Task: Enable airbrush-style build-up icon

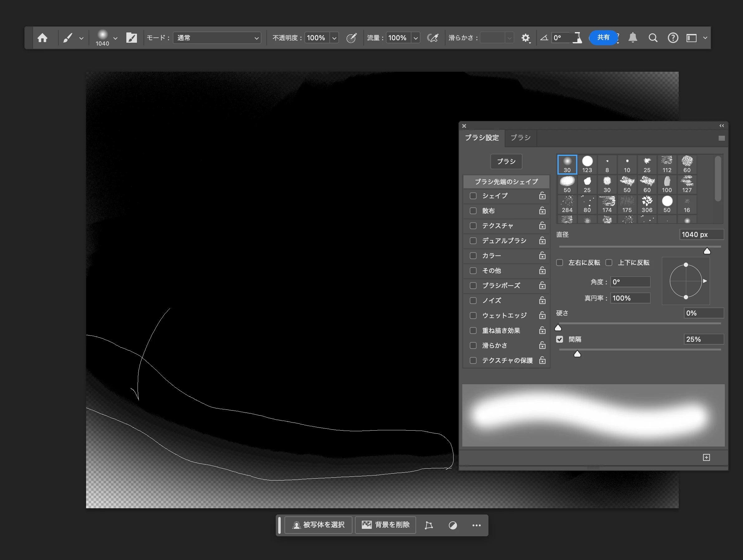Action: [433, 38]
